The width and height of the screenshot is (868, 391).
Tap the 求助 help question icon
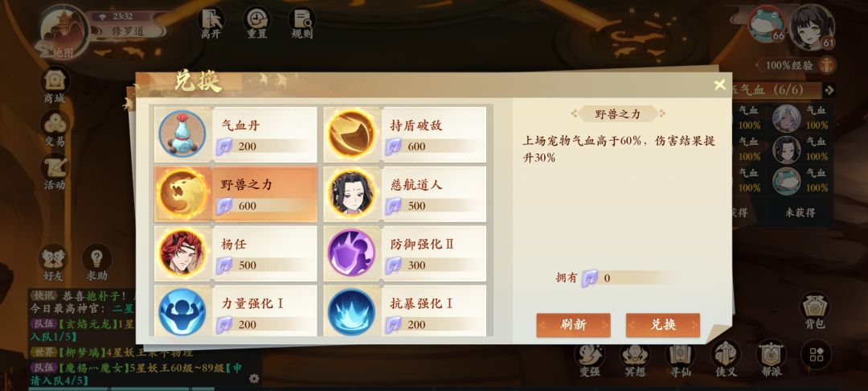coord(97,262)
